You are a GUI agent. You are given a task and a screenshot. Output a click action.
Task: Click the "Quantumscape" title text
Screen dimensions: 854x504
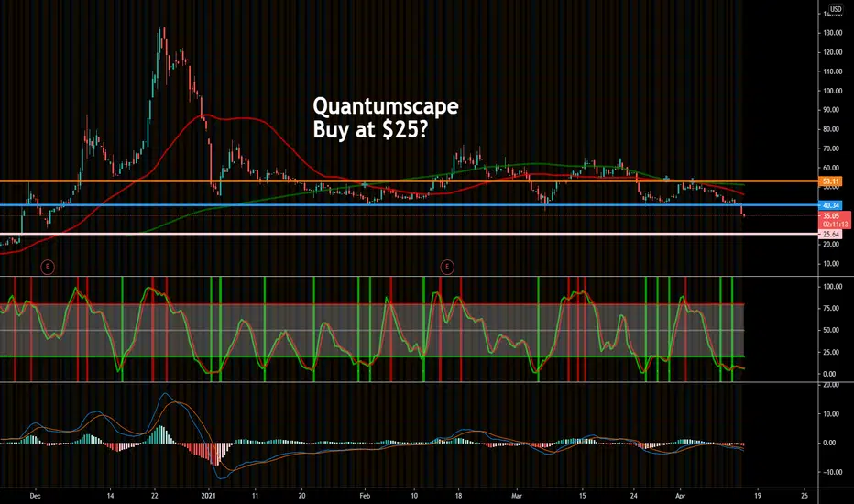pyautogui.click(x=386, y=107)
